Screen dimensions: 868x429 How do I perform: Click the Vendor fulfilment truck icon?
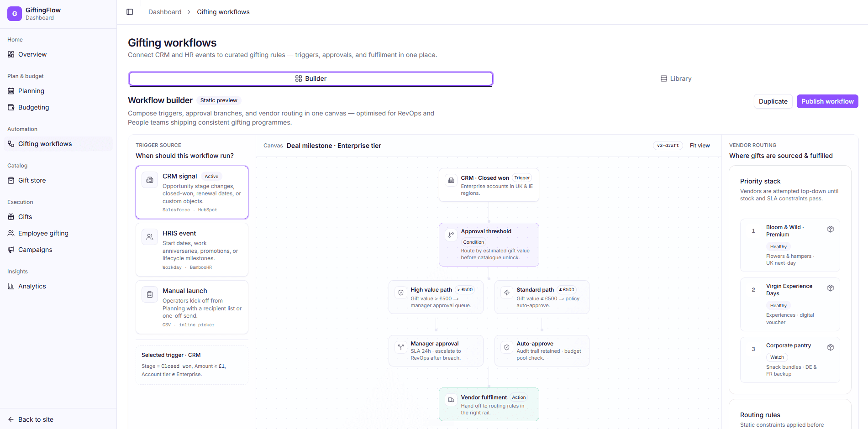tap(451, 400)
